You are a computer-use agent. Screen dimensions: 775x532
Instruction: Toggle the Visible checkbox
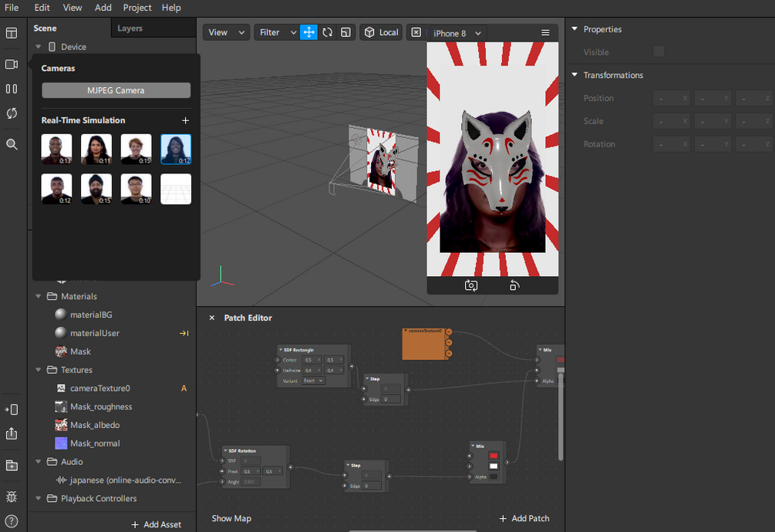coord(659,52)
